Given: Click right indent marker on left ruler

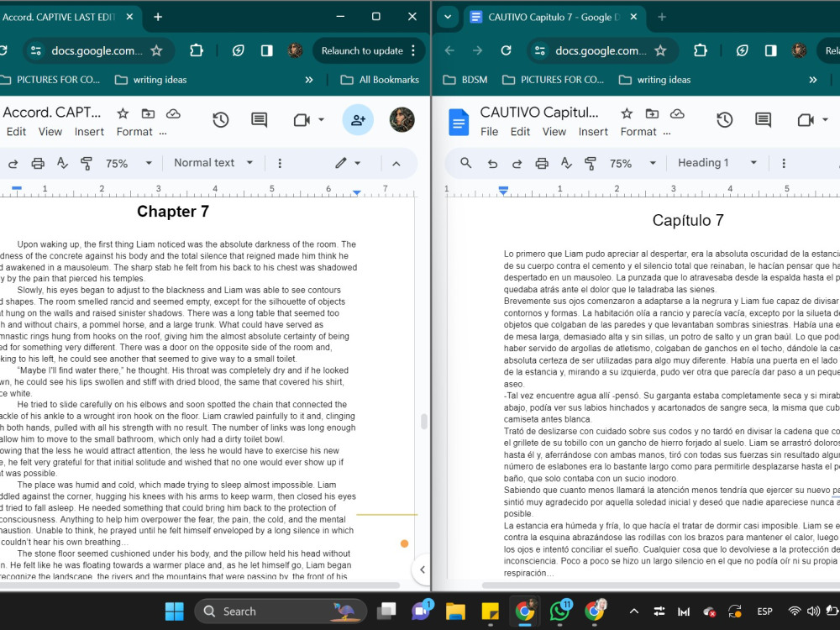Looking at the screenshot, I should [x=357, y=192].
